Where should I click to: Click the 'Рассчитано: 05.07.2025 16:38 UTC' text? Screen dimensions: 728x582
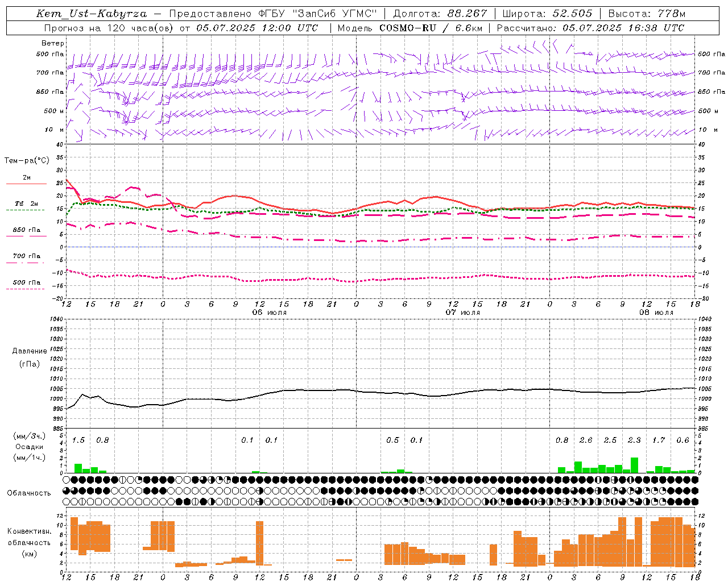590,28
